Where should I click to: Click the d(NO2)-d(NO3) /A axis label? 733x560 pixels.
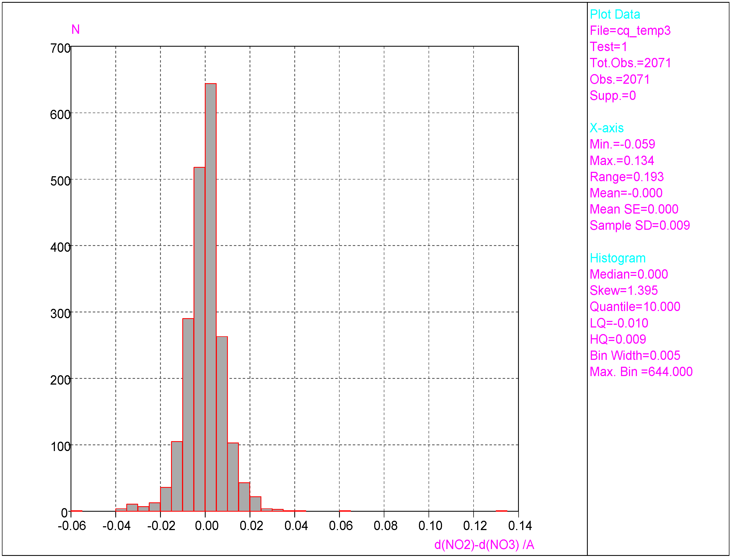(484, 545)
